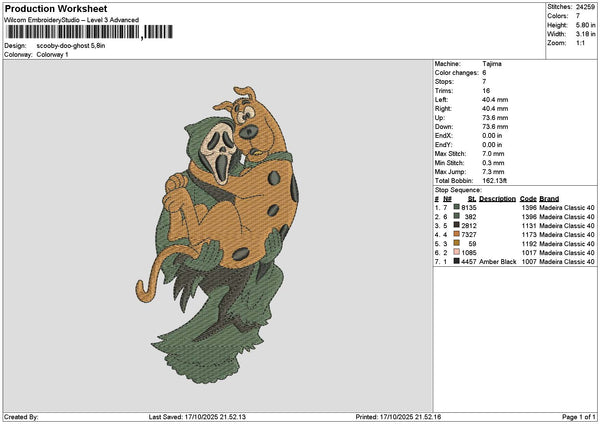Click the Last Saved timestamp

tap(197, 417)
